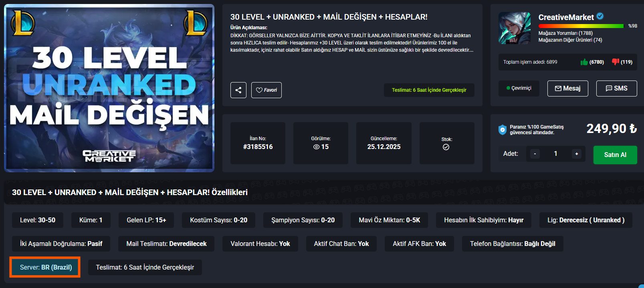Click the eye view count icon
644x288 pixels.
[x=316, y=147]
